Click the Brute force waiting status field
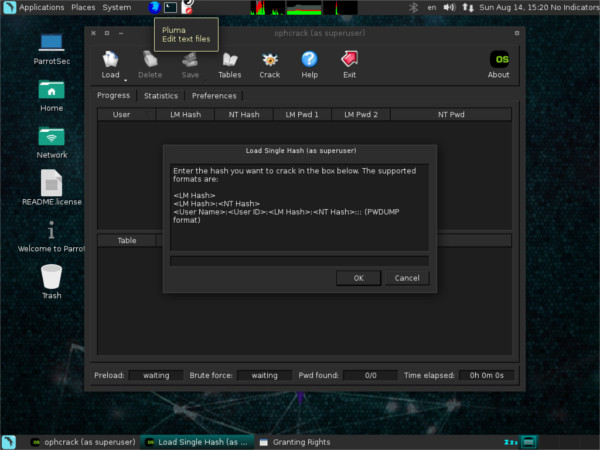600x450 pixels. click(x=264, y=375)
